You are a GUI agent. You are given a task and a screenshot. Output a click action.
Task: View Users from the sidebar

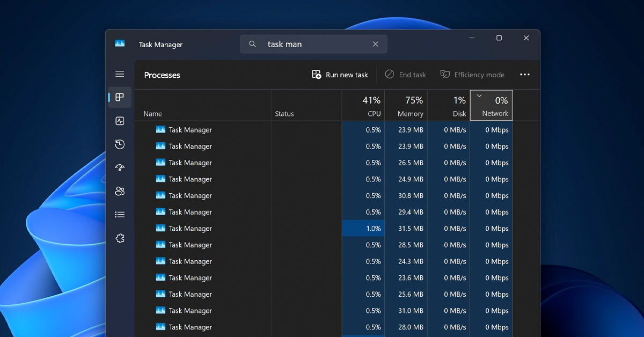pyautogui.click(x=120, y=191)
